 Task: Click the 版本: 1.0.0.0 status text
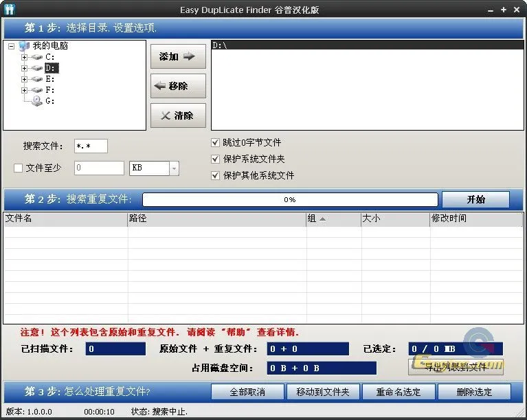30,412
